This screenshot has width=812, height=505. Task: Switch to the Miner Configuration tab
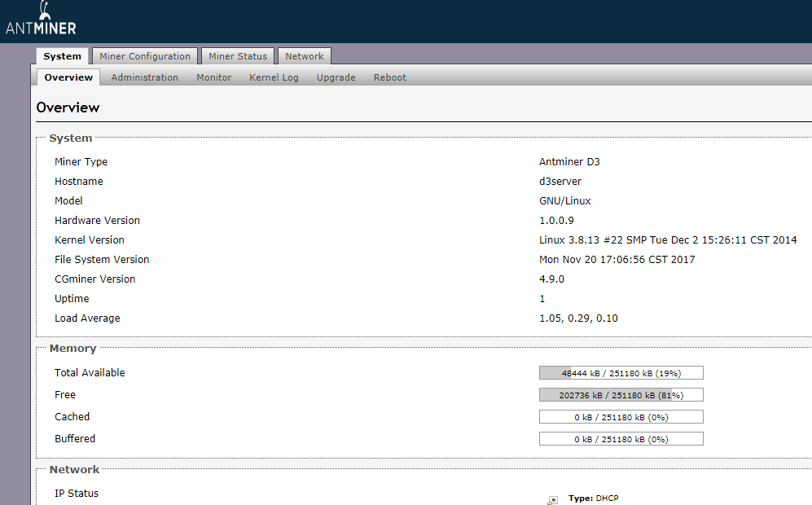[144, 56]
